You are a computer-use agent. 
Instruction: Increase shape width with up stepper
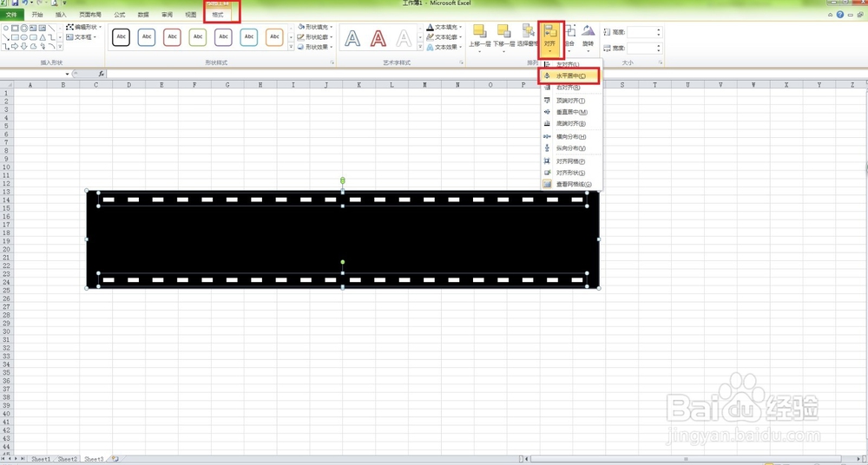pyautogui.click(x=659, y=46)
